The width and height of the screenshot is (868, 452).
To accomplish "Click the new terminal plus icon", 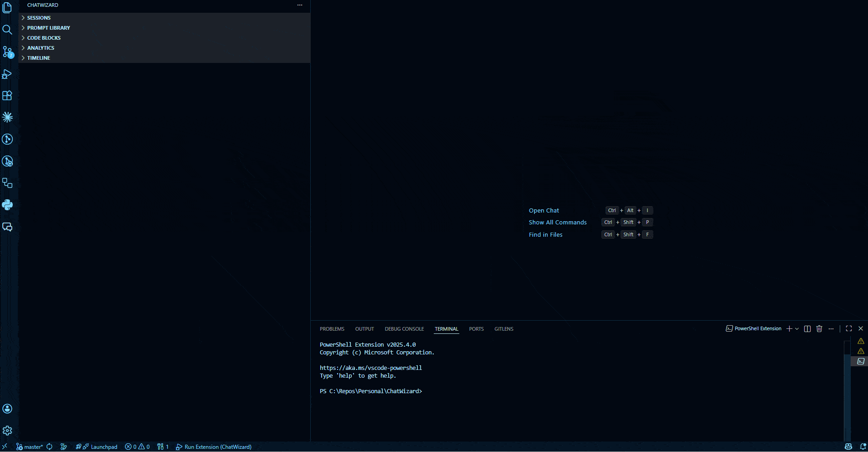I will click(789, 329).
